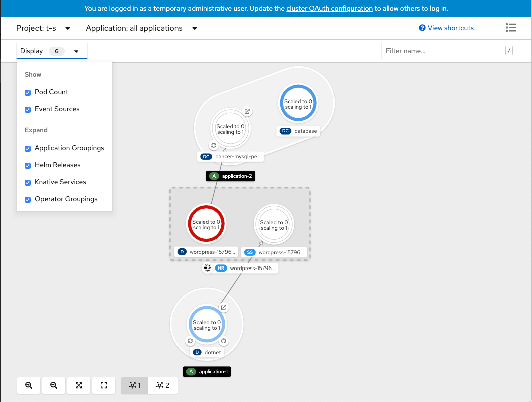This screenshot has width=532, height=402.
Task: Open GitHub source decorator on dotnet node
Action: pos(223,341)
